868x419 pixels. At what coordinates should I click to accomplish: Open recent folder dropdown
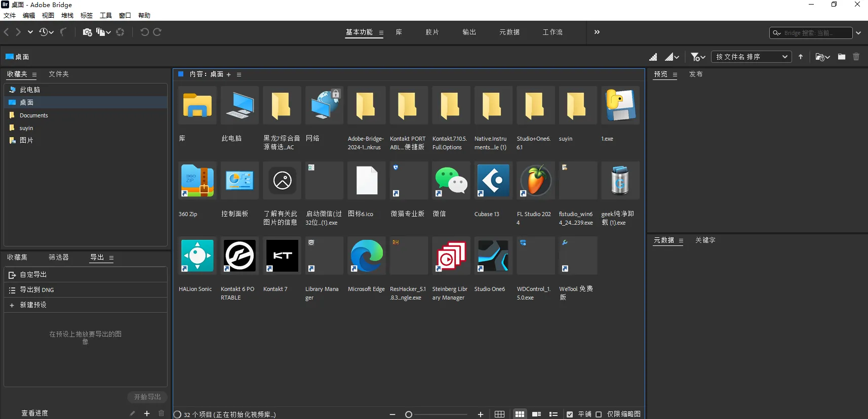pos(822,57)
